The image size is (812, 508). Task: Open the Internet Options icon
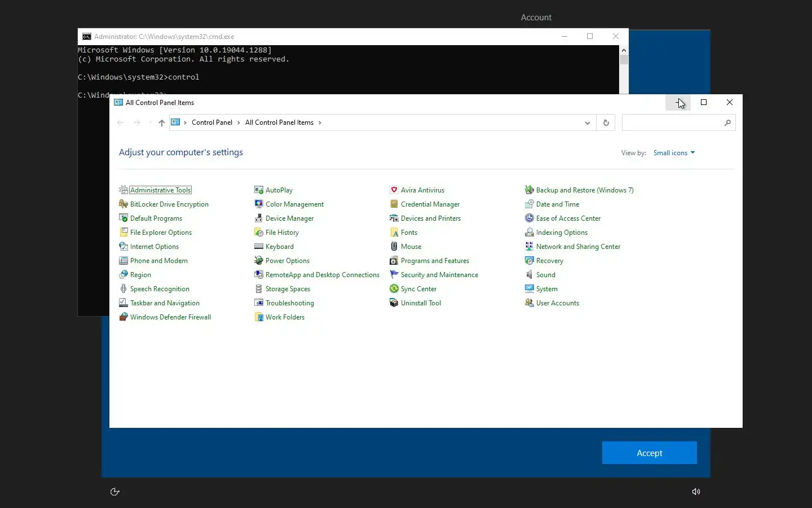tap(123, 246)
